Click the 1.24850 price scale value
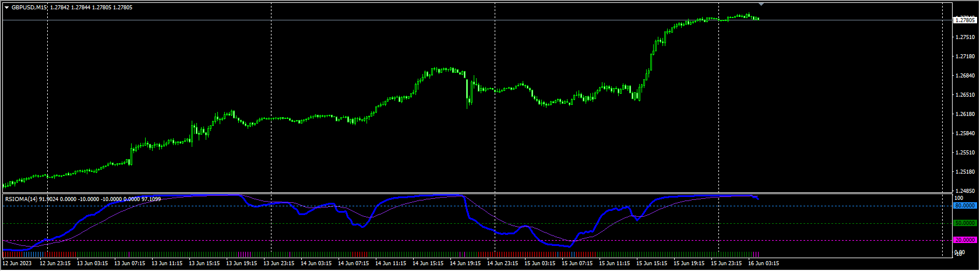Image resolution: width=980 pixels, height=271 pixels. [965, 191]
